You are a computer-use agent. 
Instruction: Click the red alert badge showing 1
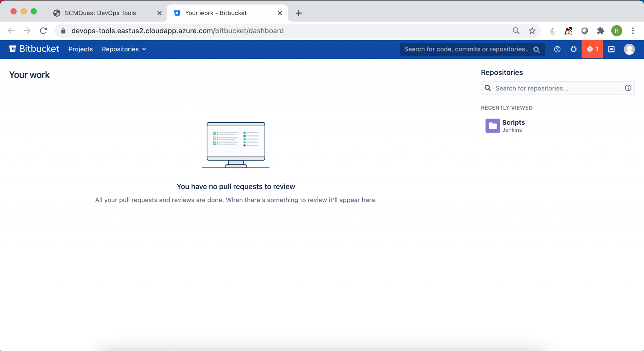pyautogui.click(x=592, y=49)
